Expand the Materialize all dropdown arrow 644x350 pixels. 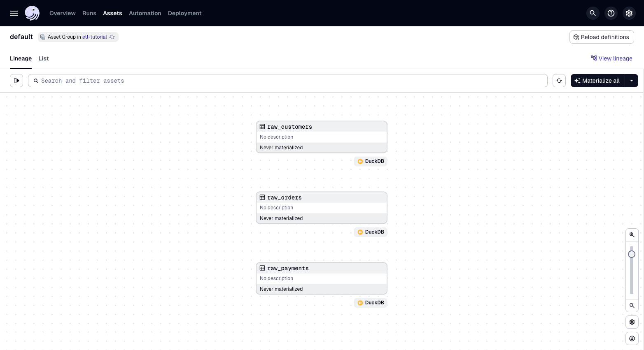coord(631,81)
